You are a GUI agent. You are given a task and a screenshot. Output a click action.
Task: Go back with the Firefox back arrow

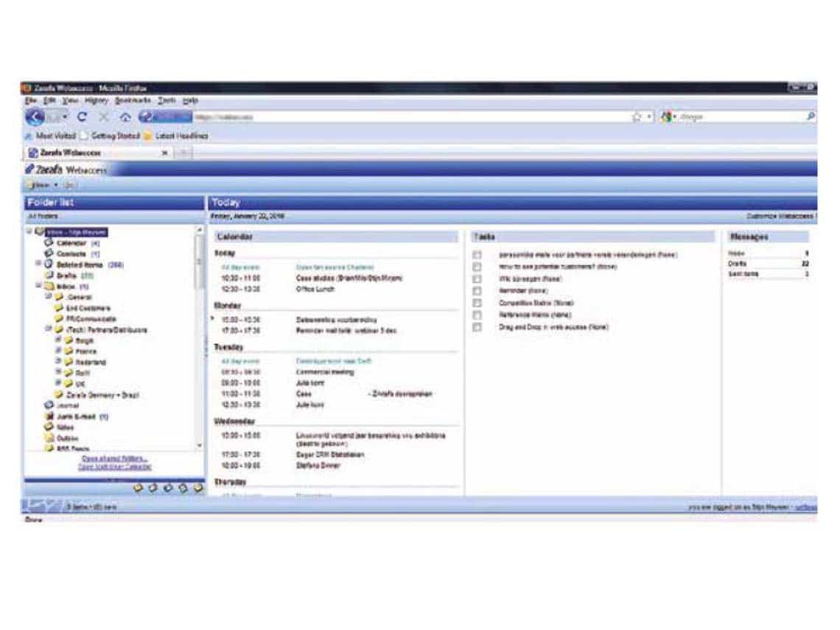point(35,116)
